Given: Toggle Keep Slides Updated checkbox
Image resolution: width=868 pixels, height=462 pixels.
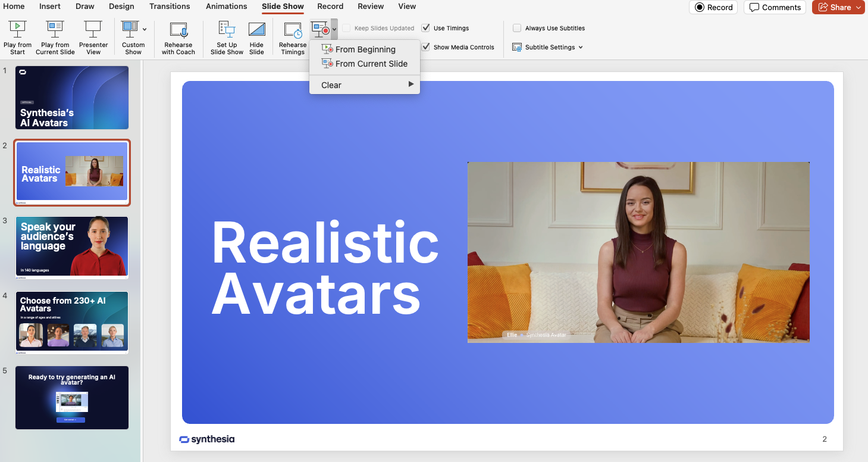Looking at the screenshot, I should (x=346, y=28).
